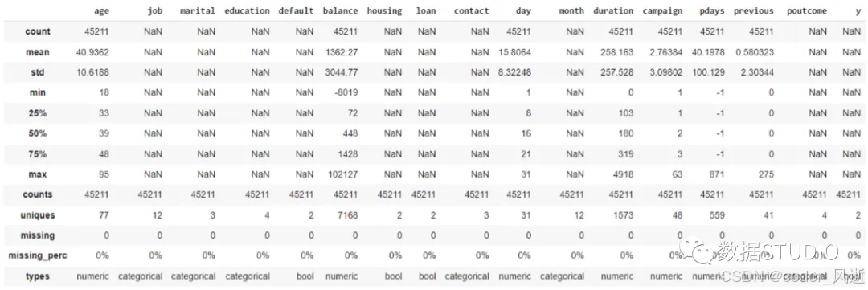Click the 'uniques' row label
868x290 pixels.
coord(39,214)
